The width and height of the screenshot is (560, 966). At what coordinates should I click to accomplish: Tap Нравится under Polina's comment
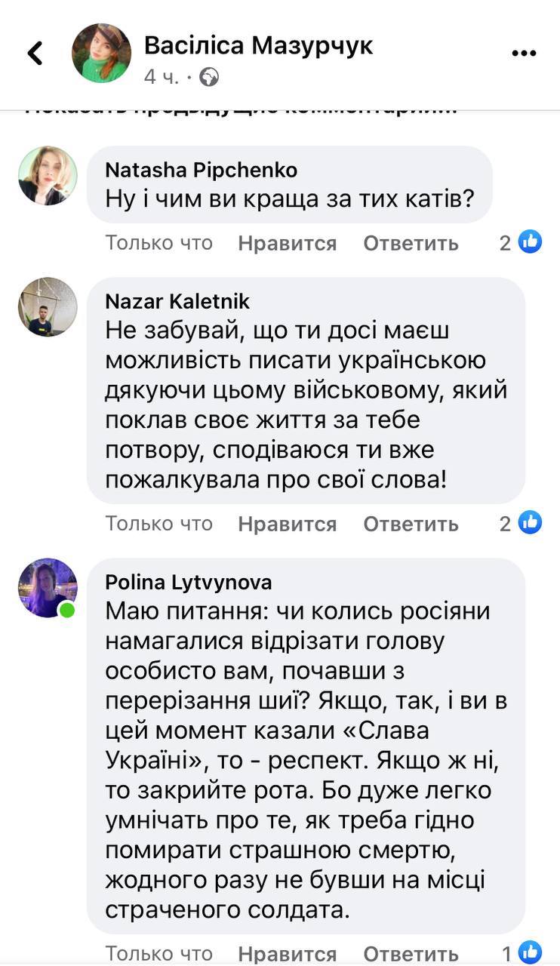pos(287,952)
